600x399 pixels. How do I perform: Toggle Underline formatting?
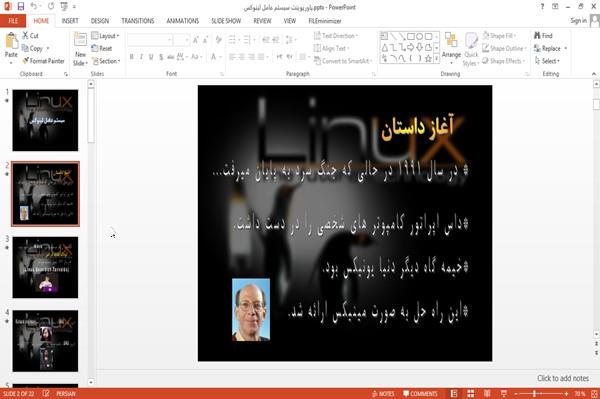[151, 57]
